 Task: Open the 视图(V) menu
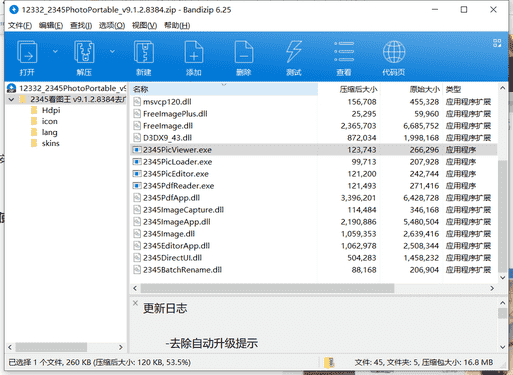click(x=144, y=26)
